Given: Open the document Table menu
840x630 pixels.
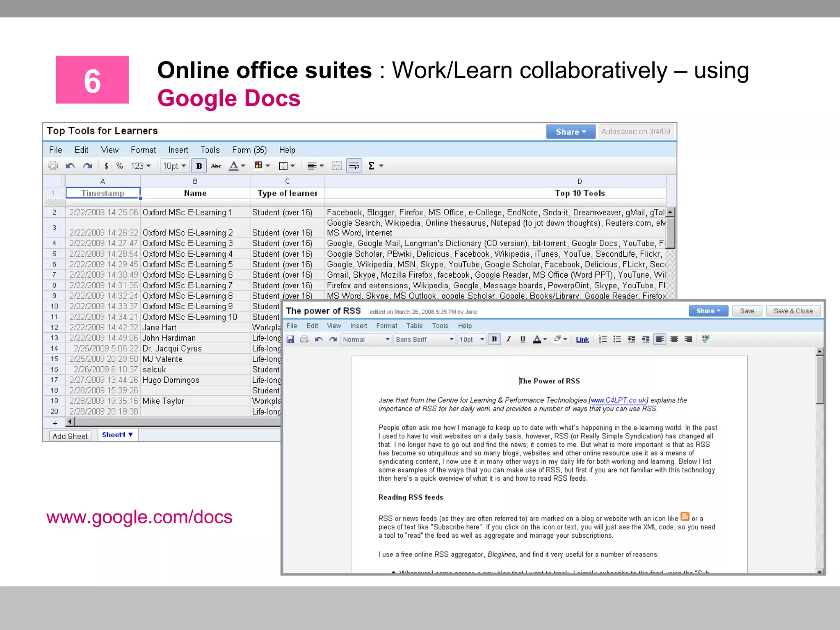Looking at the screenshot, I should (x=414, y=326).
